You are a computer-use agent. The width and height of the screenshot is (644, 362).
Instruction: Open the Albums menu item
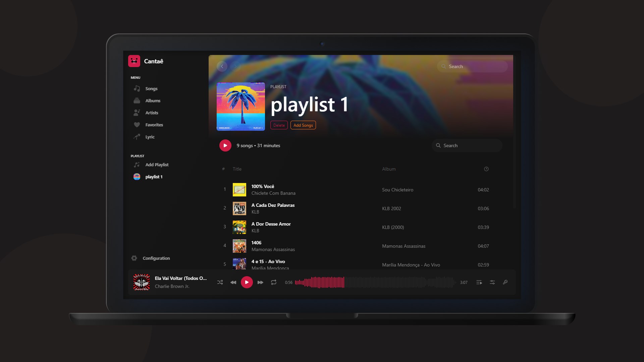click(153, 101)
